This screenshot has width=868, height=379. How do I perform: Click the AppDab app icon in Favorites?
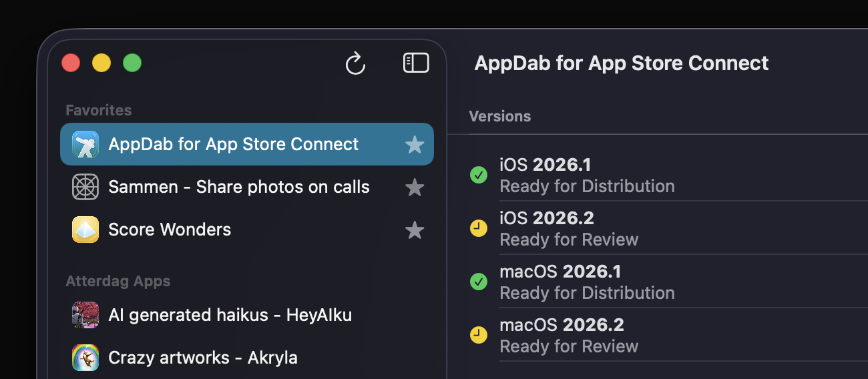tap(85, 144)
